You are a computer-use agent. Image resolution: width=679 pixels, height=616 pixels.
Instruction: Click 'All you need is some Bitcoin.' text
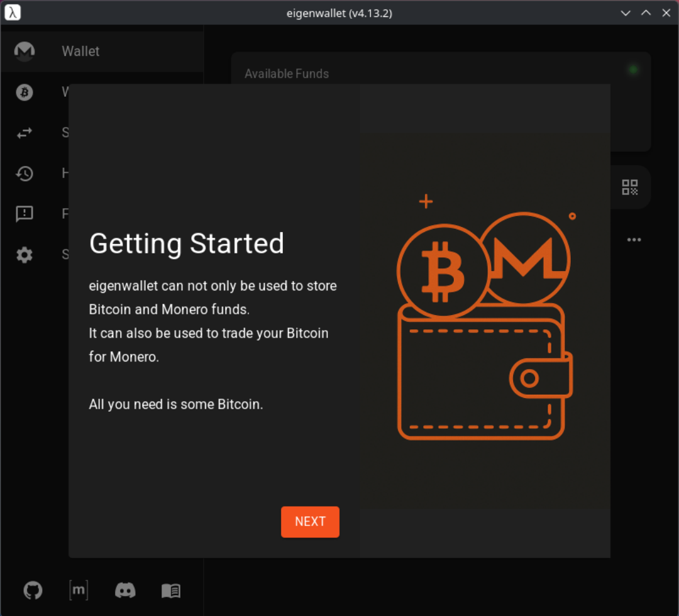176,404
